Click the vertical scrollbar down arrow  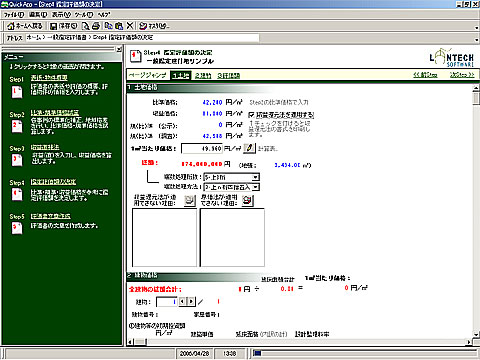pyautogui.click(x=476, y=334)
